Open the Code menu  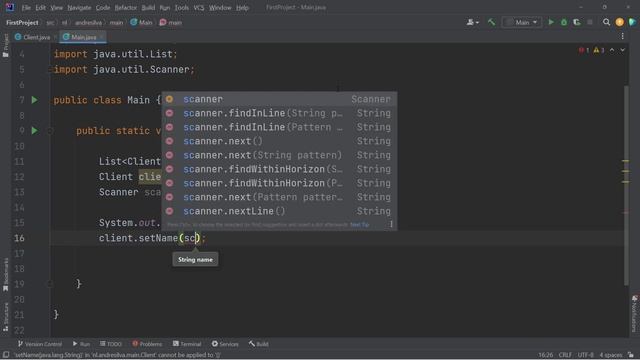[x=103, y=7]
